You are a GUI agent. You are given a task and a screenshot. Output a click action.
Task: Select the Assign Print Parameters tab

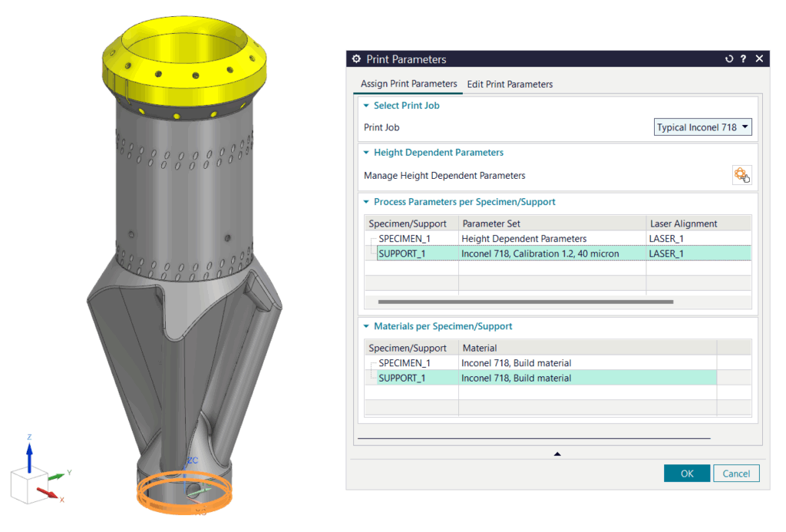(x=408, y=84)
